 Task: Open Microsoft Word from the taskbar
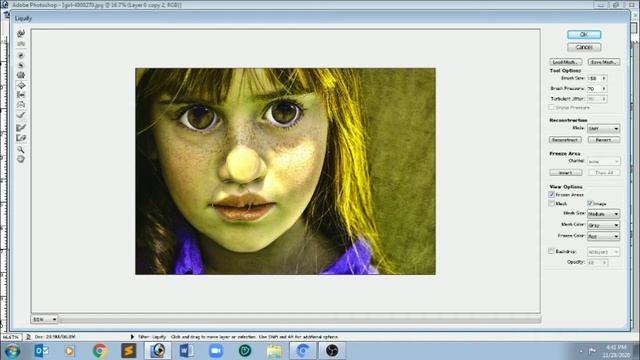pos(187,351)
